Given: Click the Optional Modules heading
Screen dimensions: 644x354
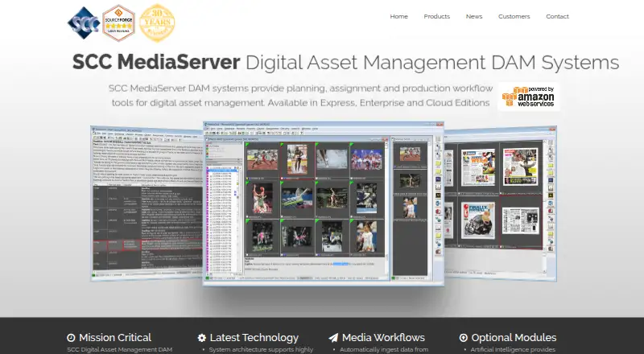Looking at the screenshot, I should click(x=514, y=338).
